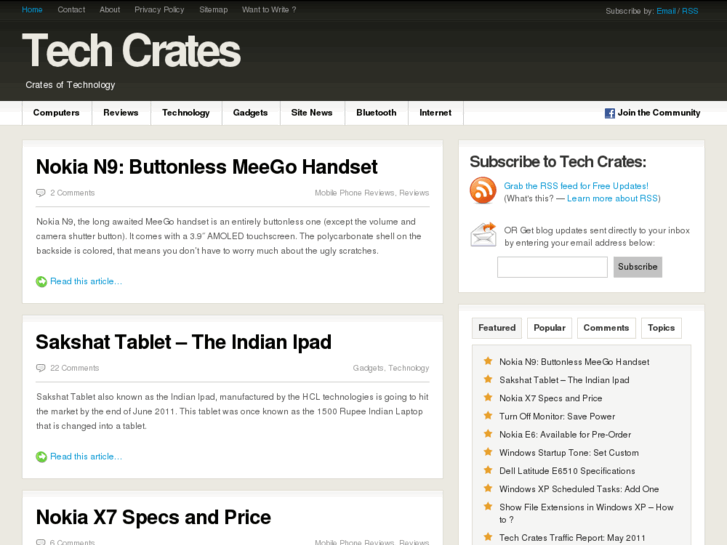Click comment bubble icon beside 2 Comments
The image size is (727, 545).
click(41, 192)
